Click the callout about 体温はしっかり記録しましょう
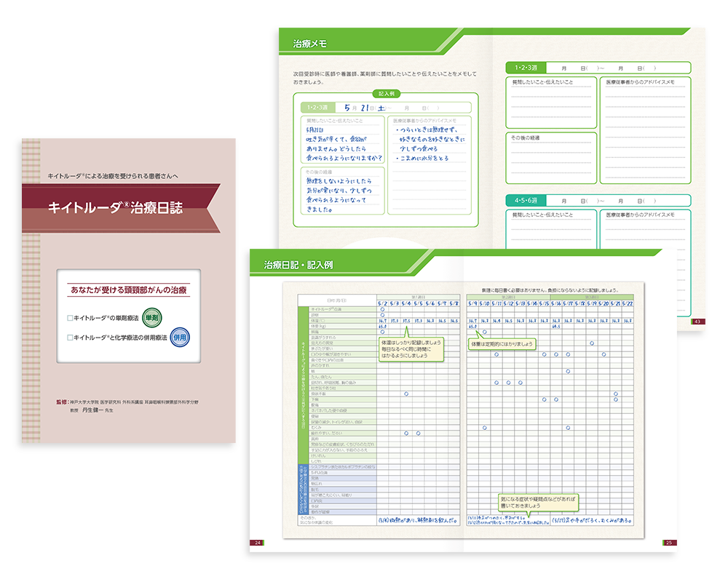Image resolution: width=728 pixels, height=582 pixels. click(411, 349)
